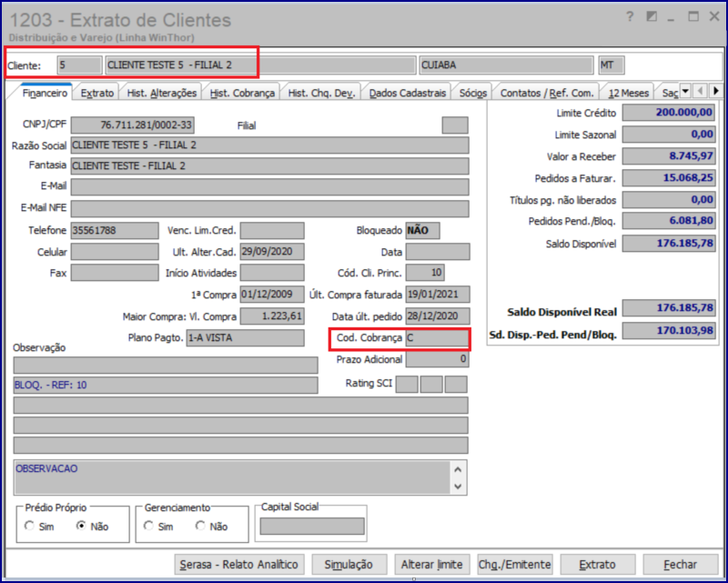
Task: Click the bottom Extrato button
Action: pos(598,565)
